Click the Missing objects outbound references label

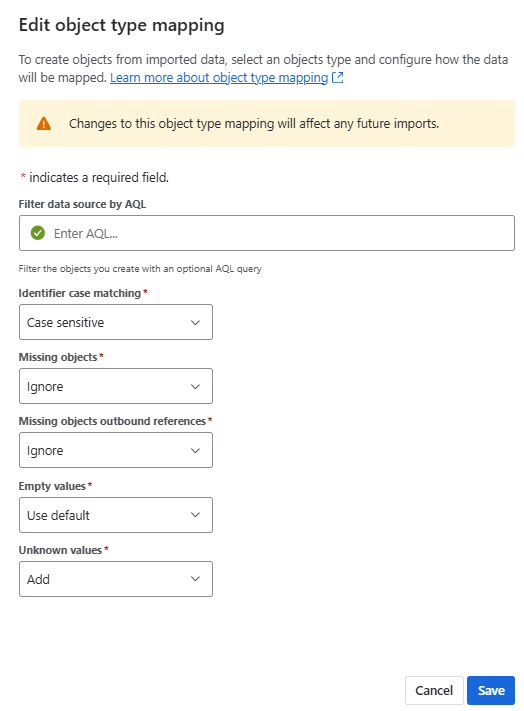(x=112, y=421)
